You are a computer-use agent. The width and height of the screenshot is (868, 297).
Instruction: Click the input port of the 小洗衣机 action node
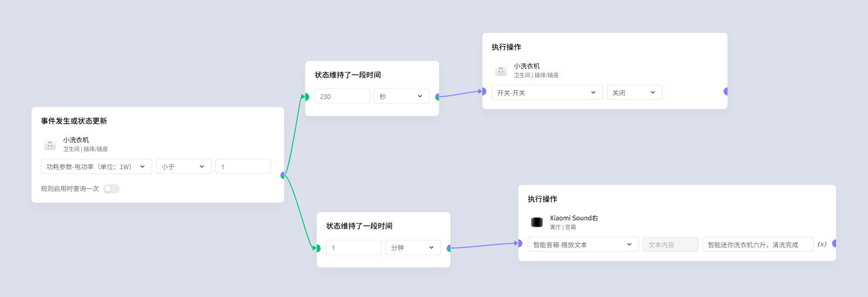point(483,92)
